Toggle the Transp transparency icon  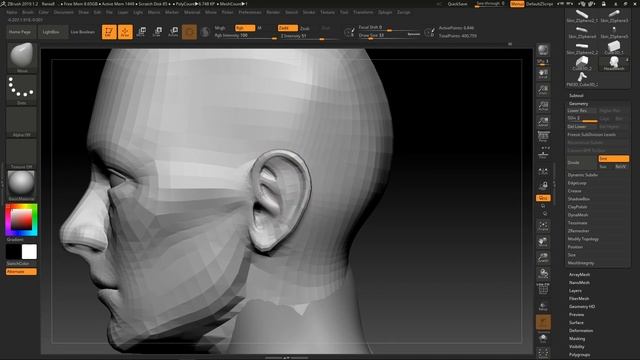click(x=543, y=306)
